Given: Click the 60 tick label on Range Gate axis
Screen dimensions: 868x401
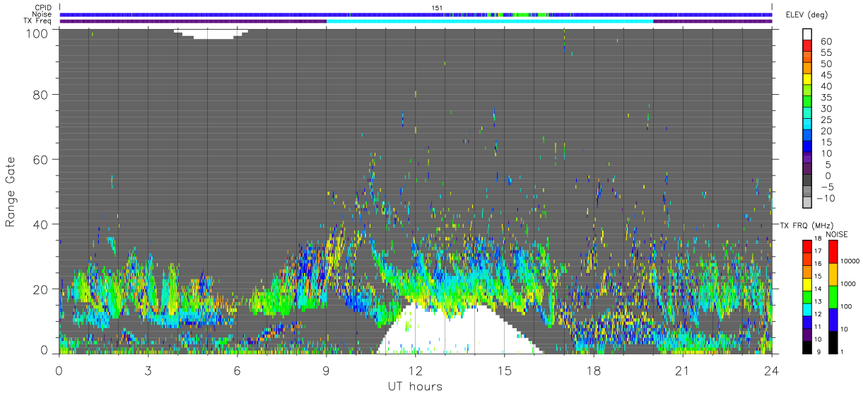Looking at the screenshot, I should coord(41,159).
